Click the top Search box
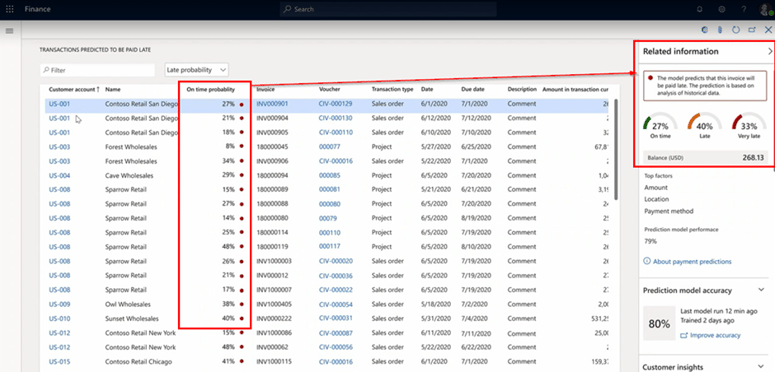The height and width of the screenshot is (372, 775). tap(388, 9)
